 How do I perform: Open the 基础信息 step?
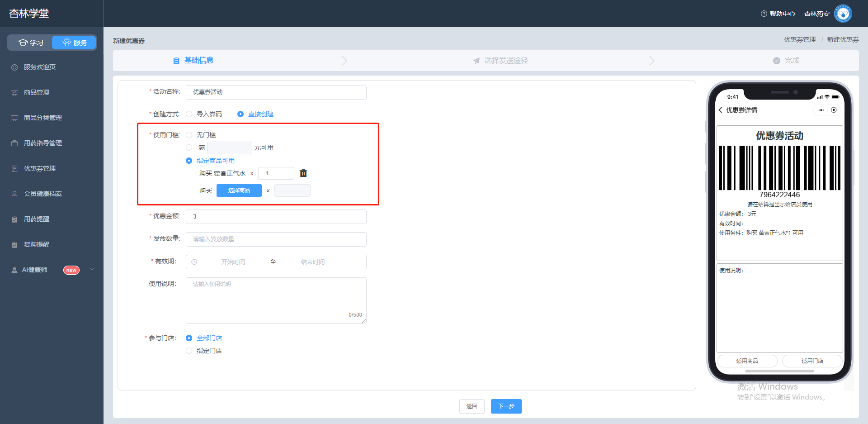point(193,61)
